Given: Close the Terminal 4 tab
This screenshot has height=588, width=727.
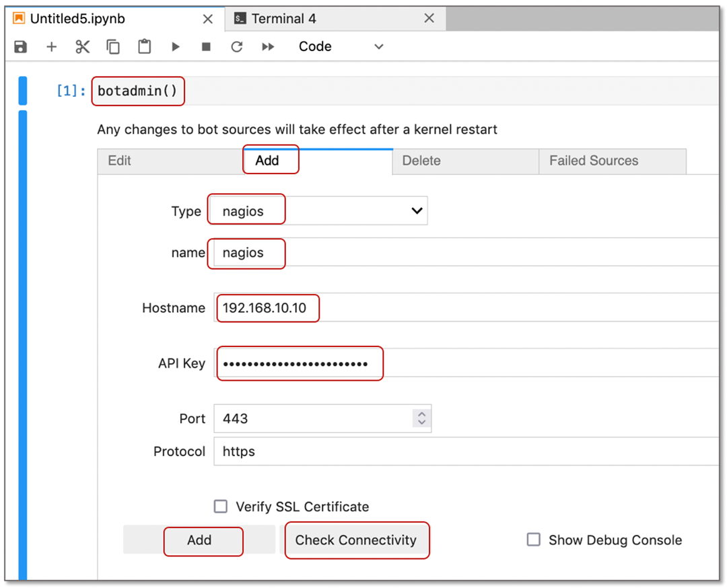Looking at the screenshot, I should click(429, 19).
